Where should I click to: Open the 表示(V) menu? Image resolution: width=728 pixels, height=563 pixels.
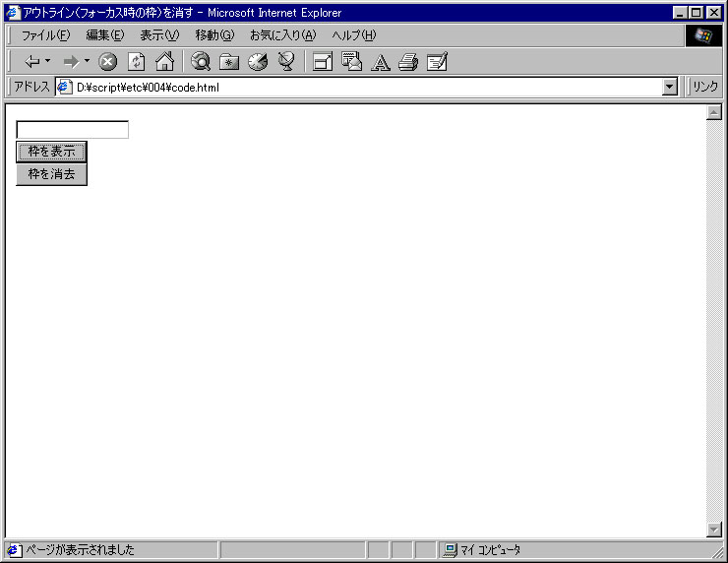(x=159, y=35)
